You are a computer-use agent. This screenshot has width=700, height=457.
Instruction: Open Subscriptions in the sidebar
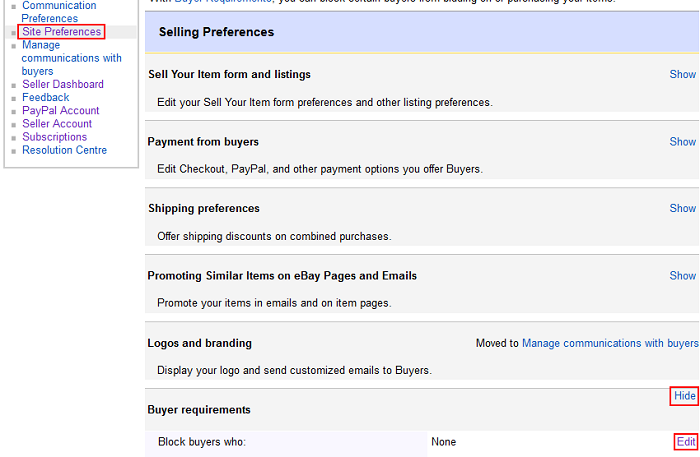[x=54, y=137]
